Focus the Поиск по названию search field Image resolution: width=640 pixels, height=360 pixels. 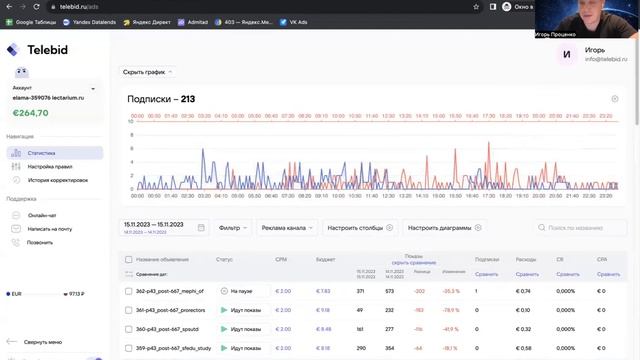[580, 228]
